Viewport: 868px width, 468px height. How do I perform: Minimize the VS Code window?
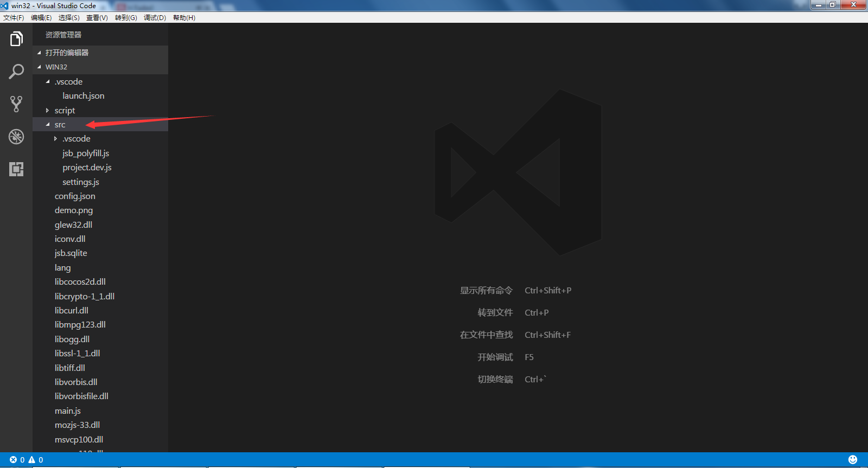[819, 5]
